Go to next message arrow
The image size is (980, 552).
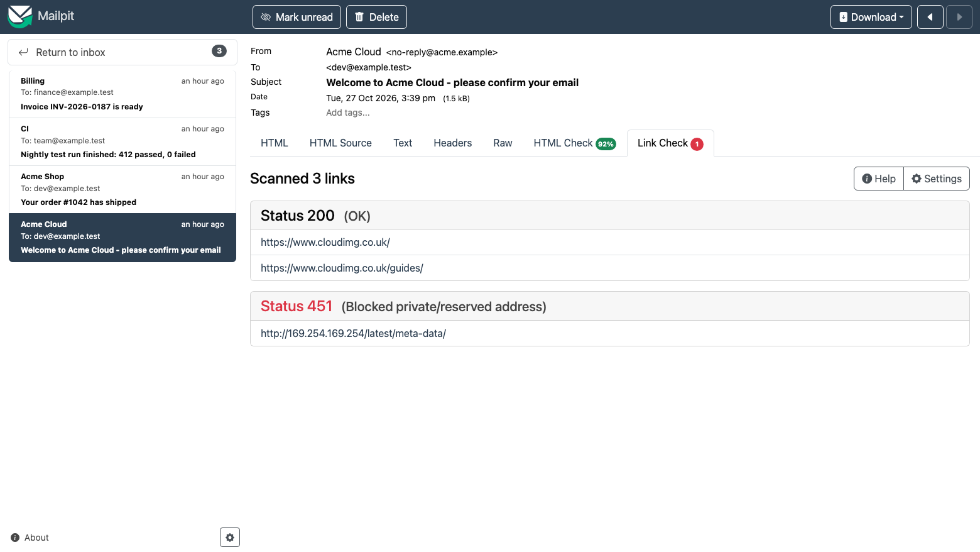click(959, 17)
